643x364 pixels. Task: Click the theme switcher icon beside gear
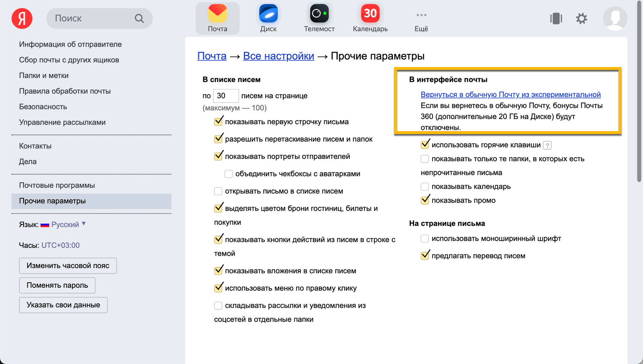point(556,18)
